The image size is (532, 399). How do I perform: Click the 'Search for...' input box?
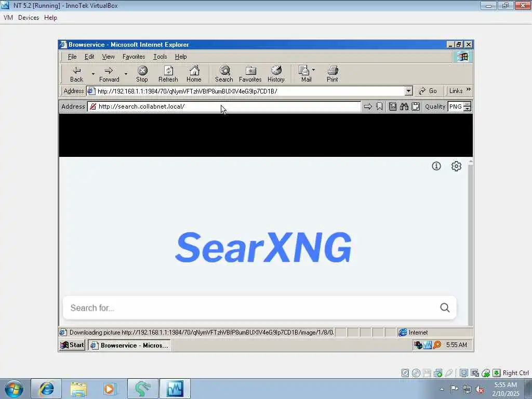(251, 308)
